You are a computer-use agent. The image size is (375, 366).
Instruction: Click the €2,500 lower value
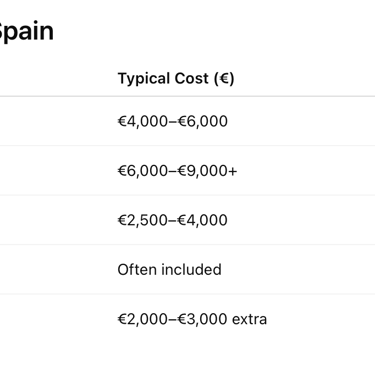(x=143, y=220)
